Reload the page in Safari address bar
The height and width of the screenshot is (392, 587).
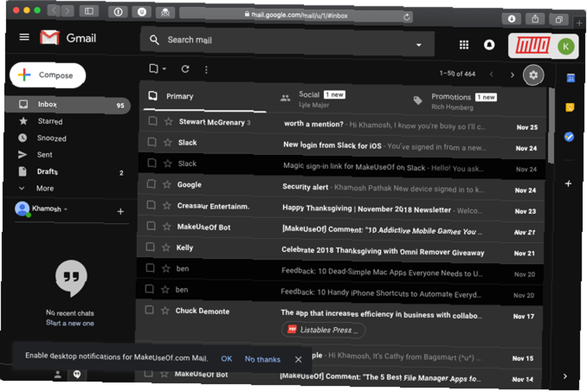(x=407, y=17)
